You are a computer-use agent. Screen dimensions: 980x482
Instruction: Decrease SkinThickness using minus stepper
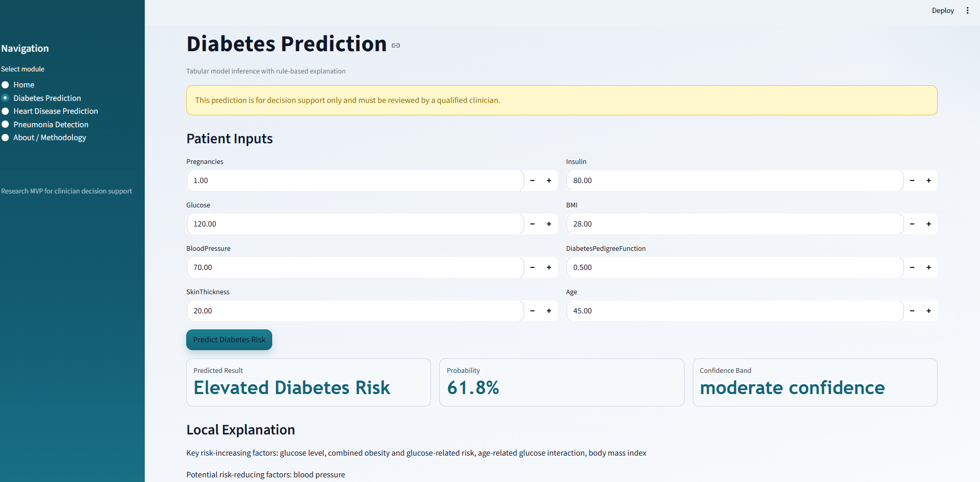point(532,311)
